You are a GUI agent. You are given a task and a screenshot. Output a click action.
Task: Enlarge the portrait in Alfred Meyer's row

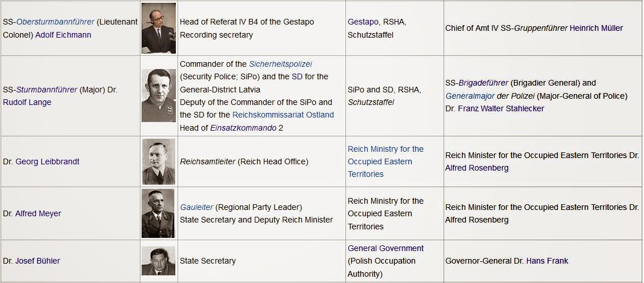(159, 213)
